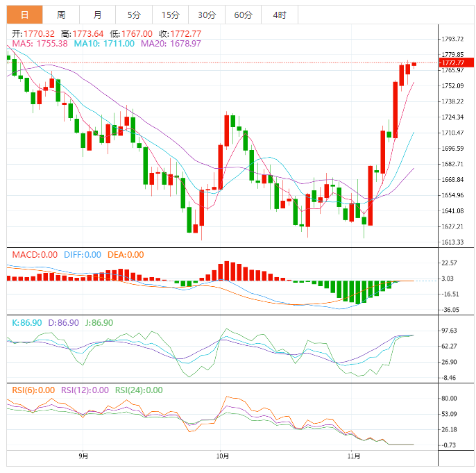The height and width of the screenshot is (473, 476).
Task: Click the 1793.72 price axis label
Action: [x=452, y=39]
